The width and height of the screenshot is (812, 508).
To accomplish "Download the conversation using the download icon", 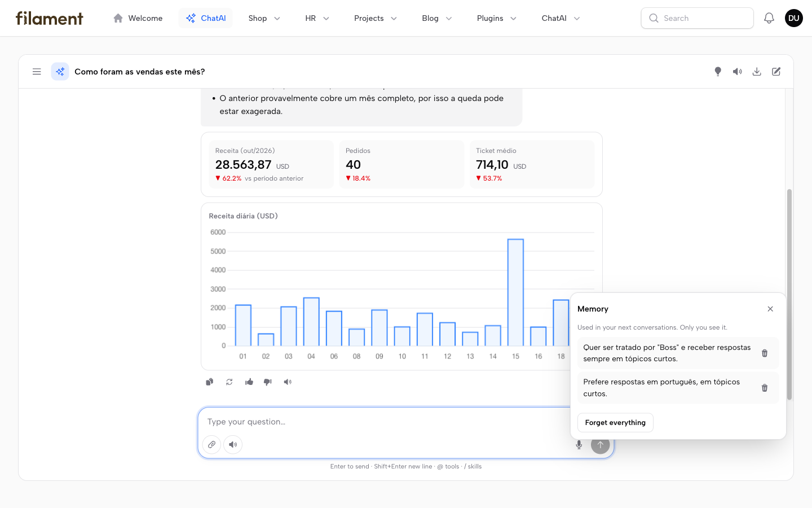I will tap(757, 72).
